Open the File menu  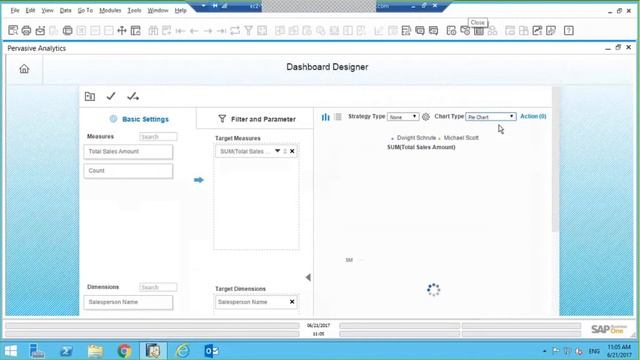pos(15,10)
